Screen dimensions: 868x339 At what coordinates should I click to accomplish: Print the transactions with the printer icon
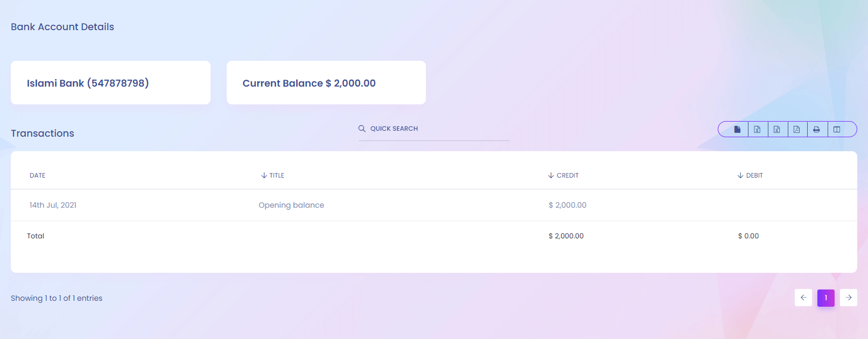click(817, 129)
